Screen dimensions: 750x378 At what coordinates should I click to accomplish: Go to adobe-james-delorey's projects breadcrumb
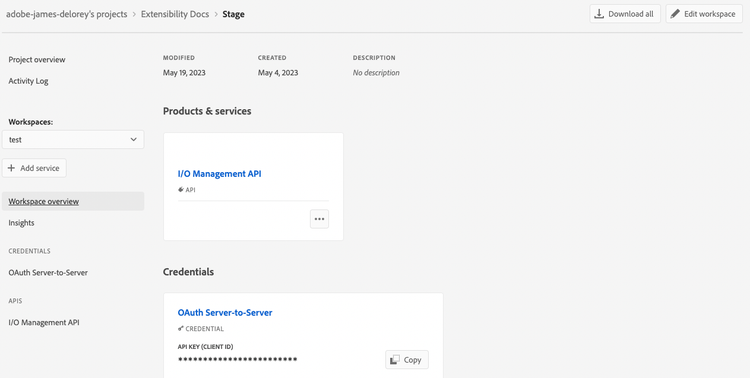(66, 14)
